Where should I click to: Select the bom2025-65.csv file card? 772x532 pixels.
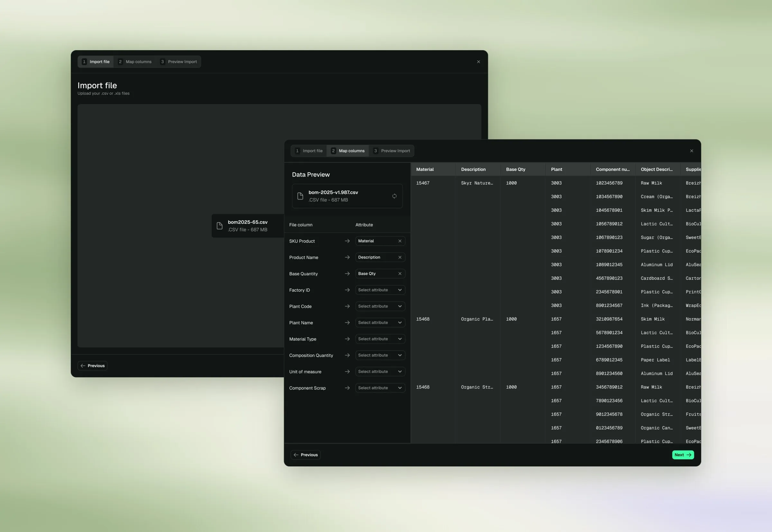pyautogui.click(x=248, y=226)
